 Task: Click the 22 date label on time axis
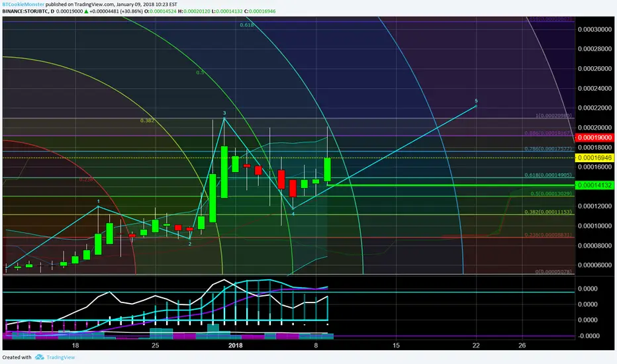[x=476, y=345]
